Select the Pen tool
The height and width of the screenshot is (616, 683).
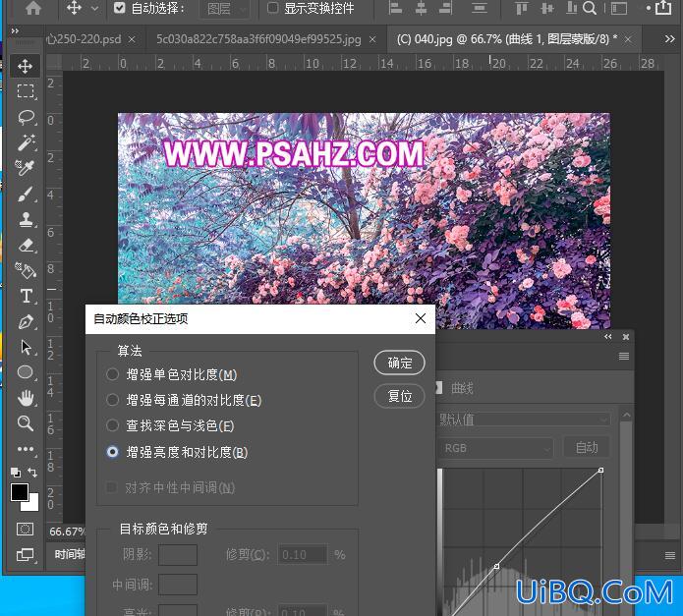(x=27, y=322)
